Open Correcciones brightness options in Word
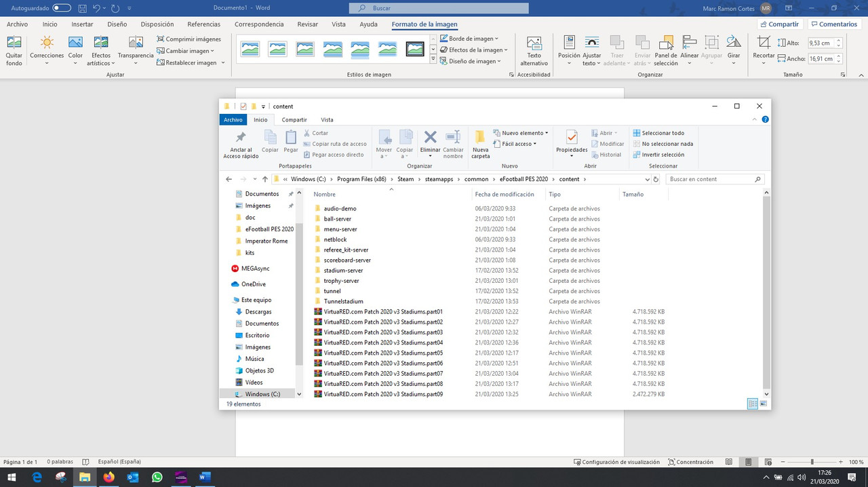This screenshot has width=868, height=487. pyautogui.click(x=47, y=51)
